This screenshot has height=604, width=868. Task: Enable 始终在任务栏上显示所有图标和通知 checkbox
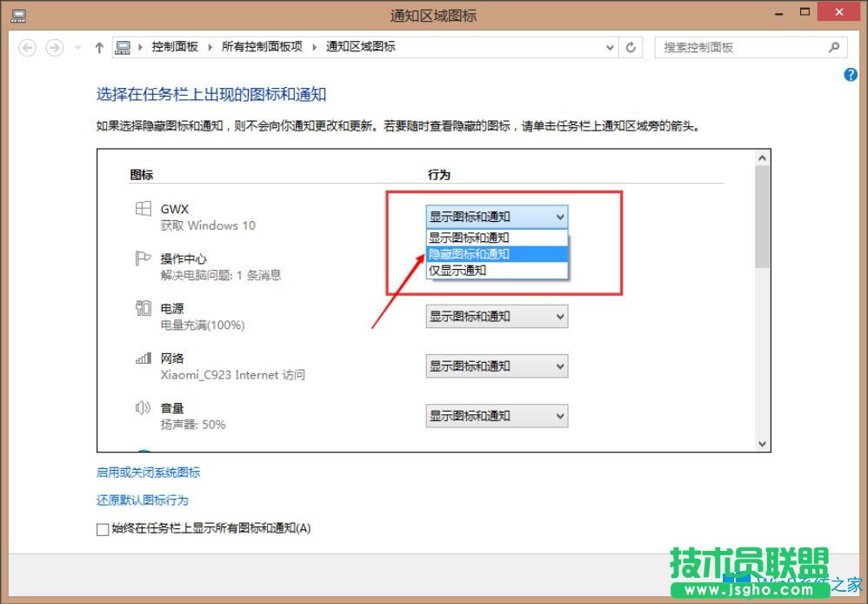click(103, 528)
